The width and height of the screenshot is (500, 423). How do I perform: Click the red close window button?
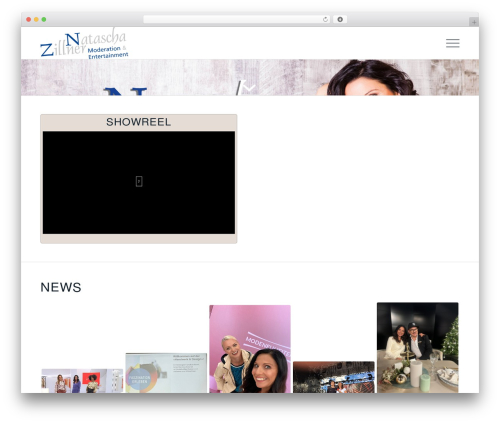[x=29, y=20]
